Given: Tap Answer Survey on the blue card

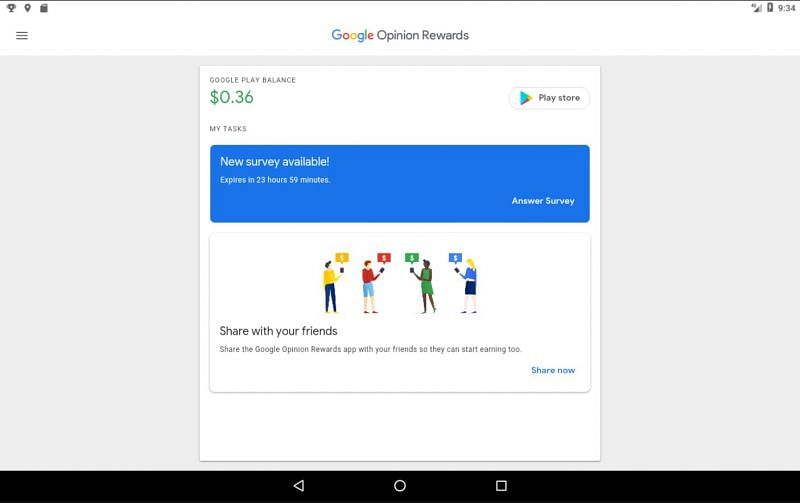Looking at the screenshot, I should (543, 201).
